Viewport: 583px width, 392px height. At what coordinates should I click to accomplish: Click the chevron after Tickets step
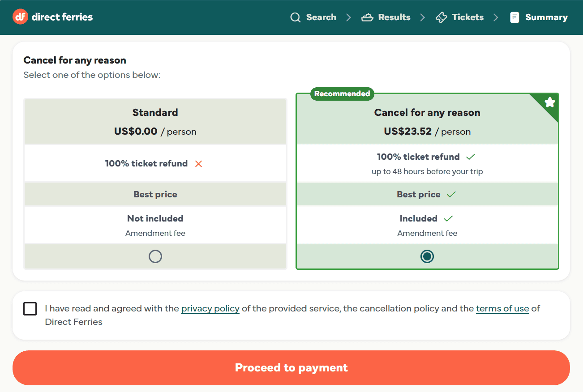tap(496, 17)
